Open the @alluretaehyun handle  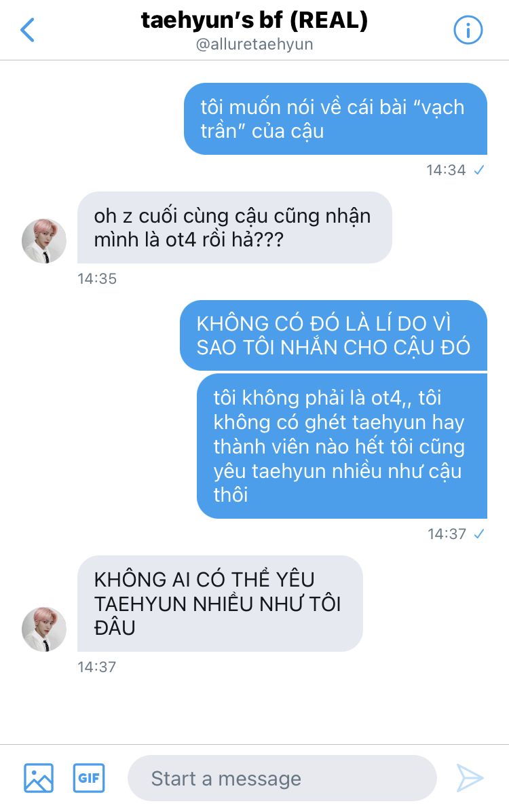click(254, 45)
